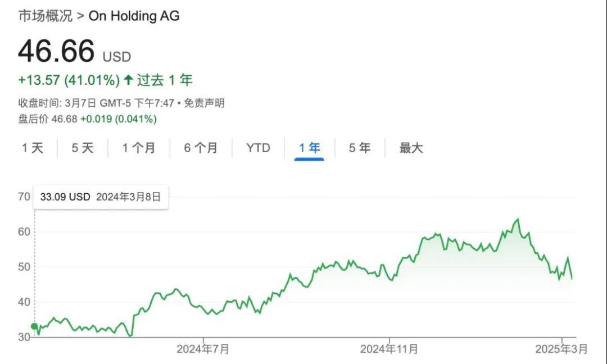Screen dimensions: 607x364
Task: Click the active 1年 tab
Action: (x=310, y=148)
